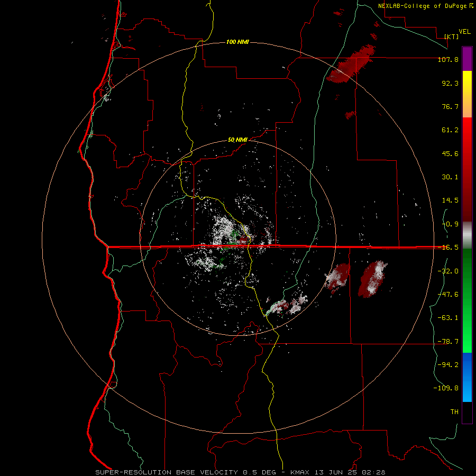The image size is (476, 476).
Task: Click the 76.7 legend value
Action: (450, 106)
